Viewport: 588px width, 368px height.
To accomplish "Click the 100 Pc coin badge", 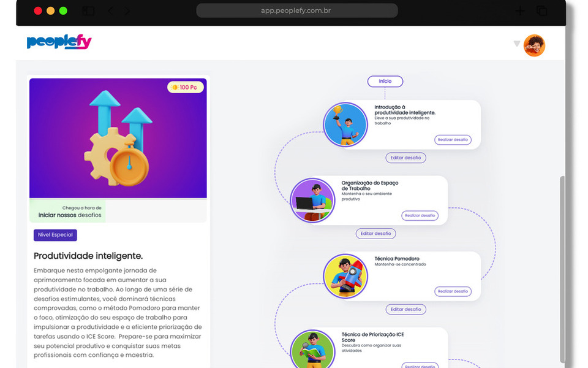I will tap(185, 87).
